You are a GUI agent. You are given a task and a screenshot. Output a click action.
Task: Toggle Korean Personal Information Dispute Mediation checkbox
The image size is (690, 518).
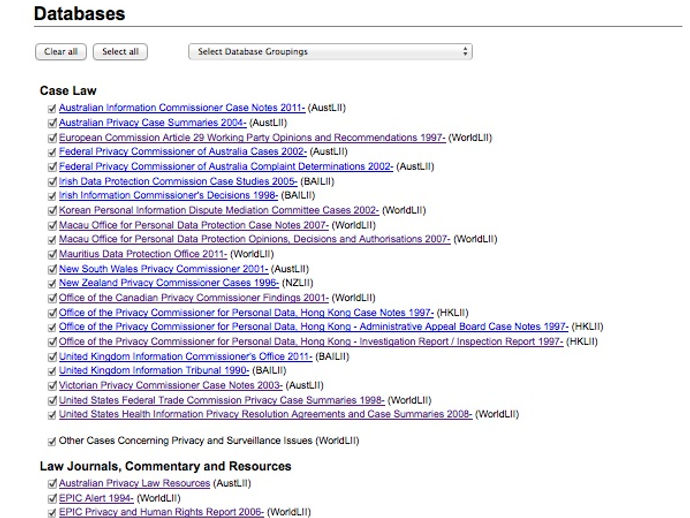[x=52, y=211]
